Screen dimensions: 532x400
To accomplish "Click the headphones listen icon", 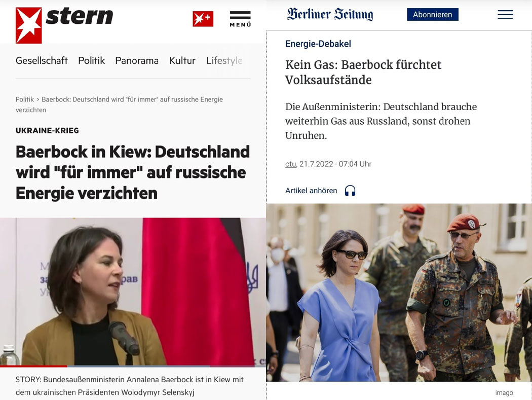I will (x=350, y=191).
